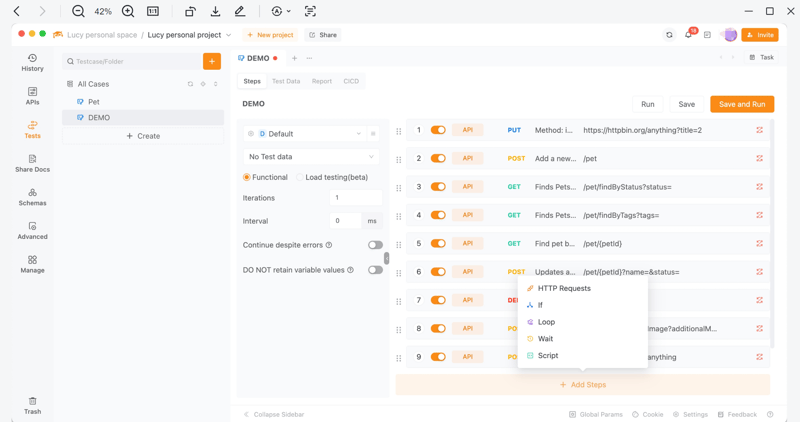Click the image viewer zoom in icon
The height and width of the screenshot is (422, 800).
[128, 11]
